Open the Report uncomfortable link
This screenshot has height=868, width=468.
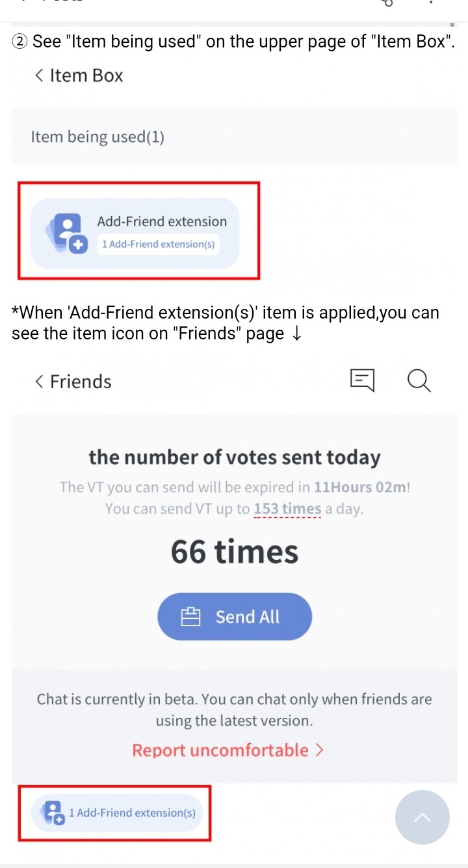pyautogui.click(x=220, y=750)
